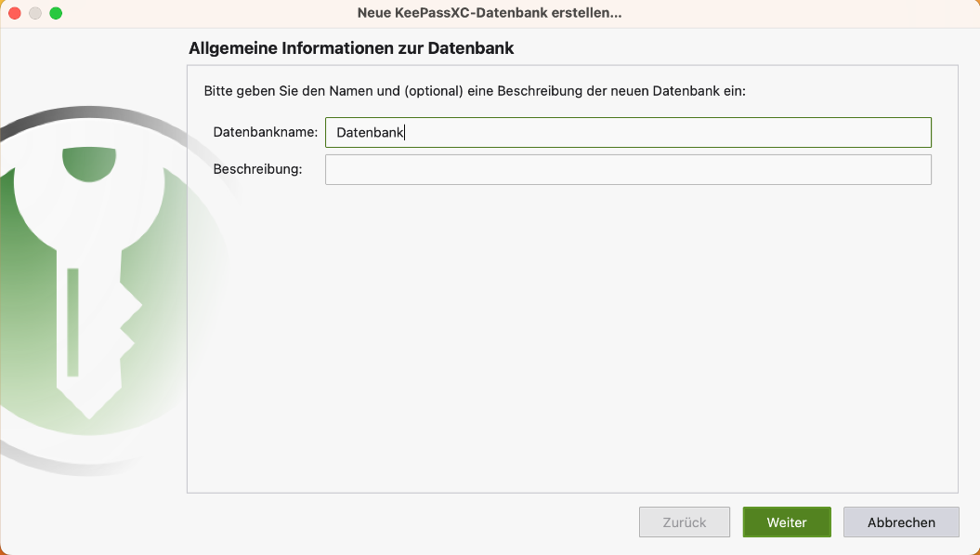Click the 'Datenbankname:' label
This screenshot has height=555, width=980.
coord(265,133)
